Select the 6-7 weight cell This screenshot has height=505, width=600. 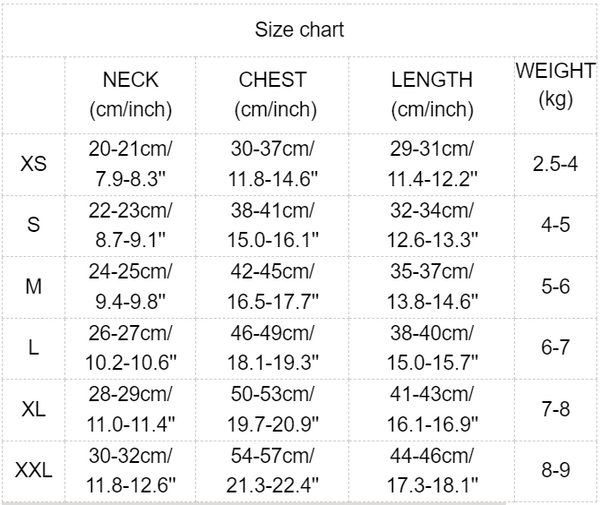pos(555,348)
